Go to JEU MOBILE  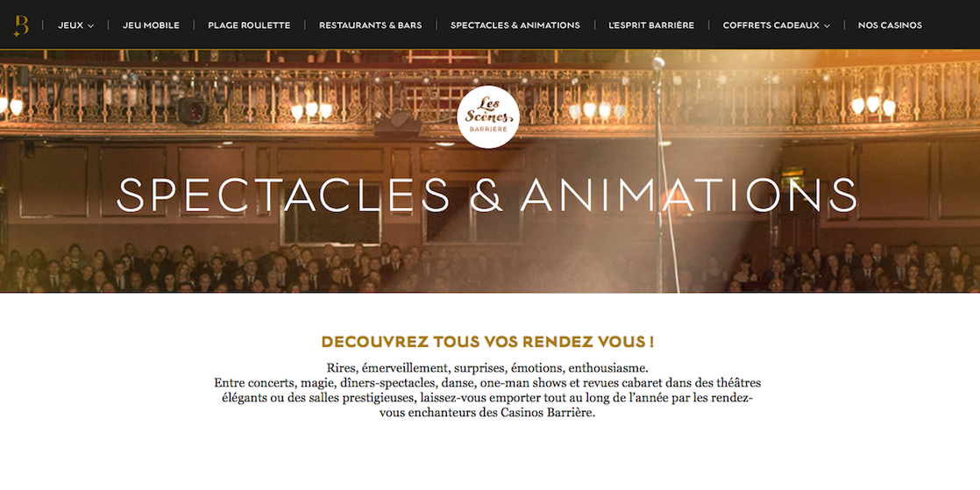click(x=151, y=25)
